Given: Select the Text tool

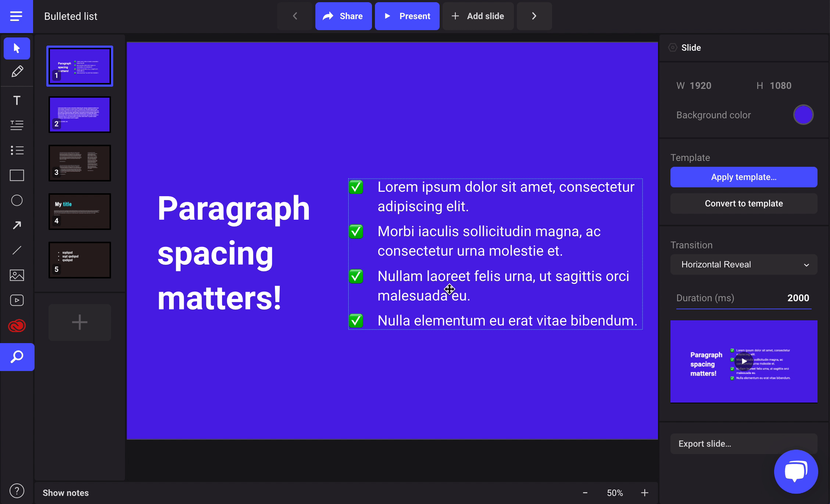Looking at the screenshot, I should pos(17,100).
